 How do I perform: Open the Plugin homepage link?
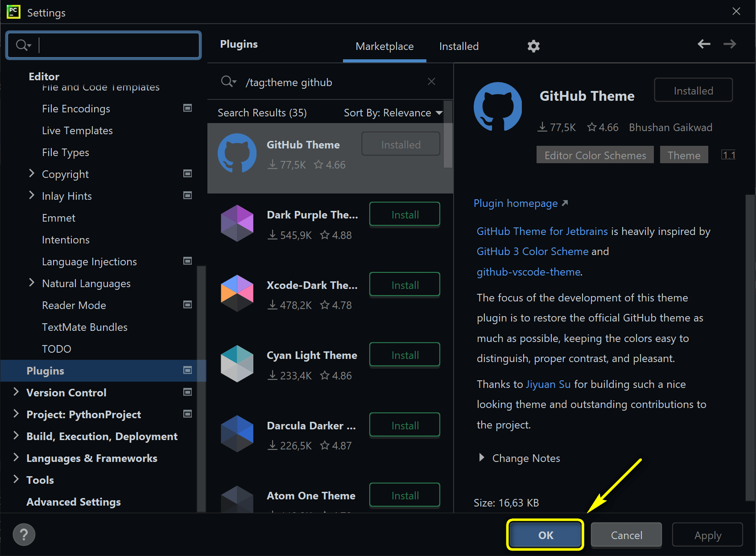[x=516, y=203]
